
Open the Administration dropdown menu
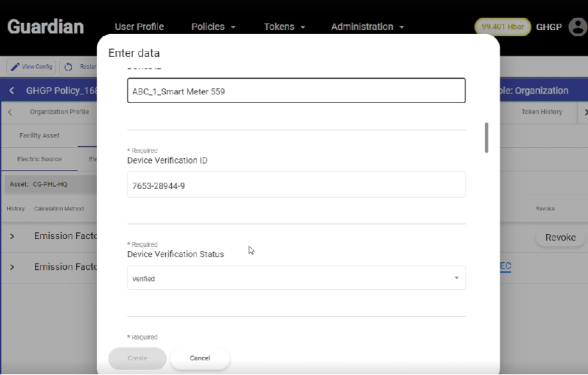tap(367, 26)
